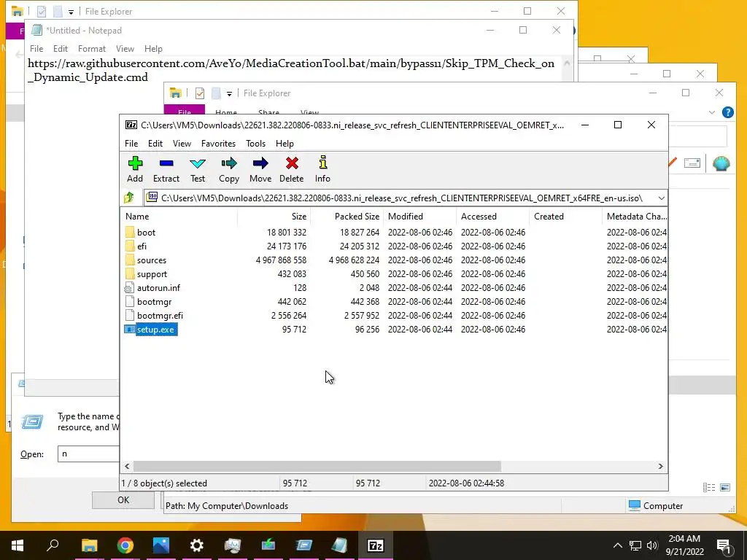Click the sources size 4 967 868 558

point(281,260)
